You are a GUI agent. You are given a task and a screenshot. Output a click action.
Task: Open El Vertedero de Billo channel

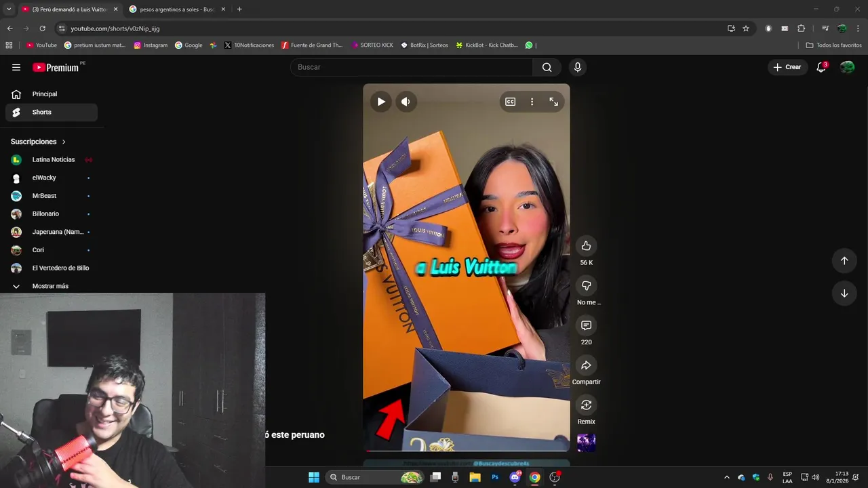click(52, 268)
